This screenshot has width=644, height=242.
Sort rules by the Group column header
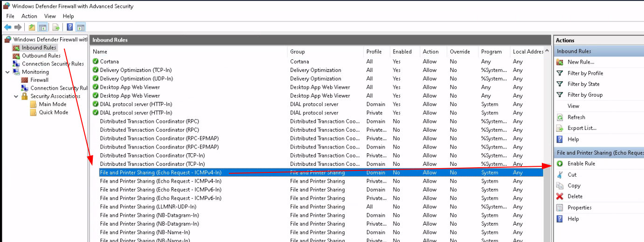[x=325, y=52]
